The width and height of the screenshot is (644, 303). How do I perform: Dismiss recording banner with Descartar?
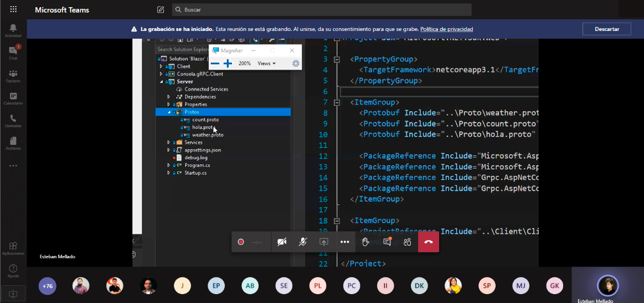607,29
